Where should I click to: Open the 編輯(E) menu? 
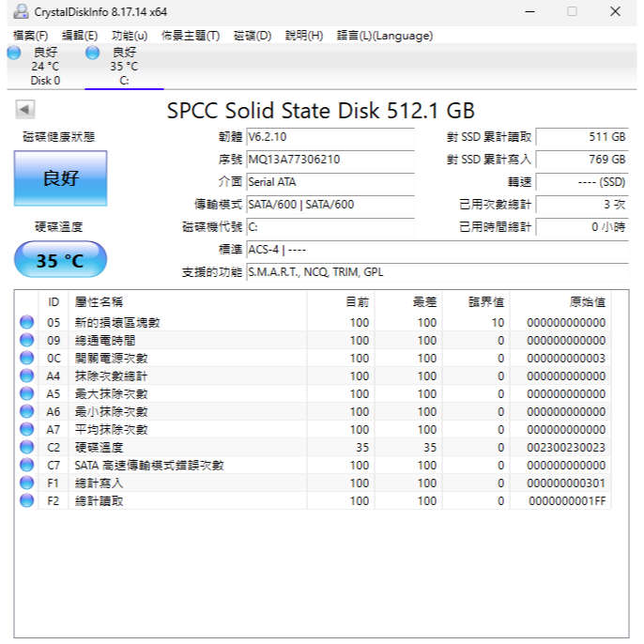[x=80, y=36]
